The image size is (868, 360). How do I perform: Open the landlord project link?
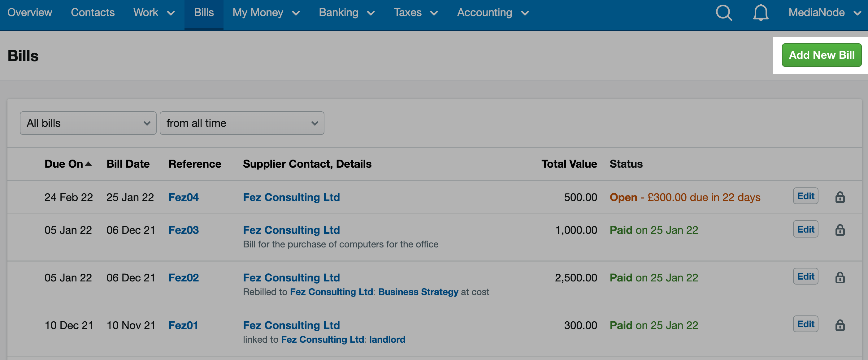point(387,340)
